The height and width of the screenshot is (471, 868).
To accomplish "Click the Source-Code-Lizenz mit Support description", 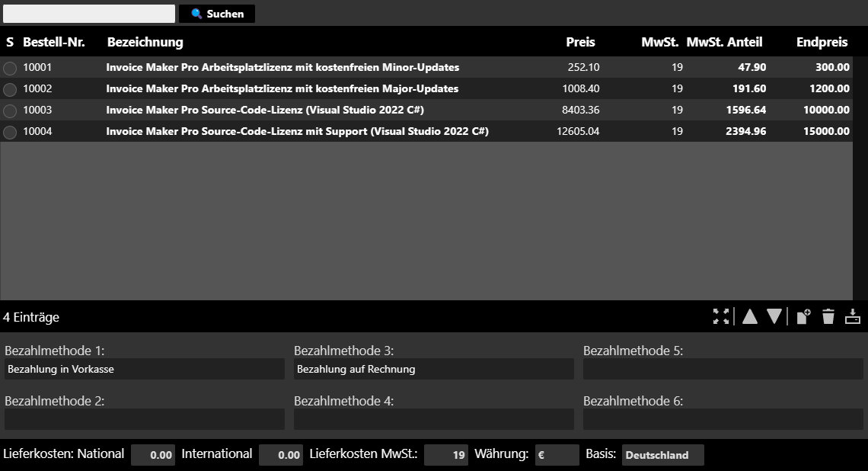I will [297, 131].
